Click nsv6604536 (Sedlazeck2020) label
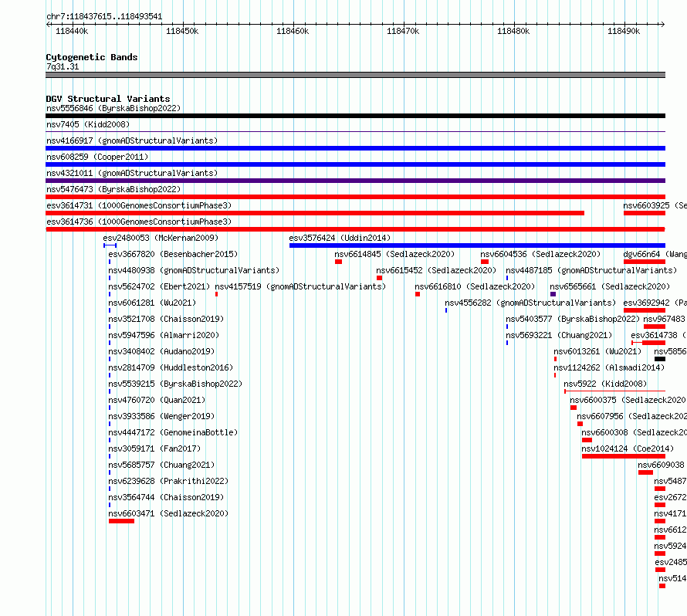This screenshot has height=616, width=687. (540, 254)
